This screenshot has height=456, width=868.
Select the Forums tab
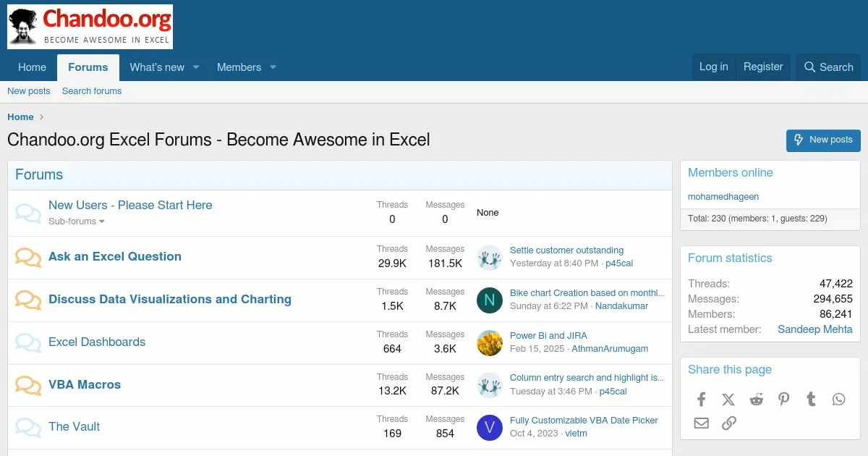click(88, 67)
